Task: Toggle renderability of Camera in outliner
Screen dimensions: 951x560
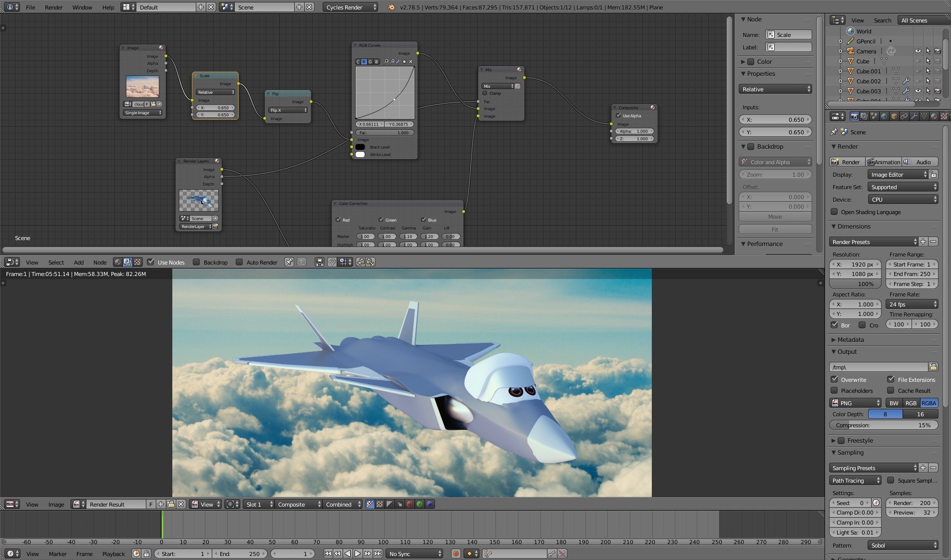Action: tap(938, 51)
